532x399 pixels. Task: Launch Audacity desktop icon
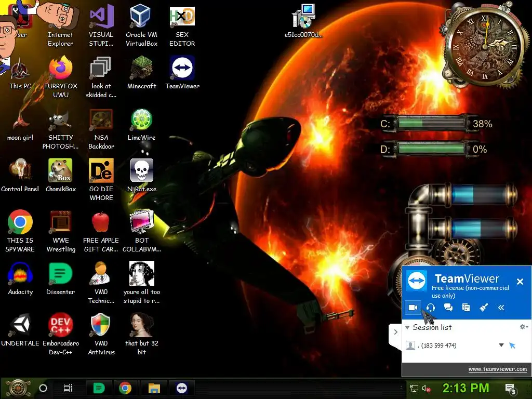click(x=20, y=279)
